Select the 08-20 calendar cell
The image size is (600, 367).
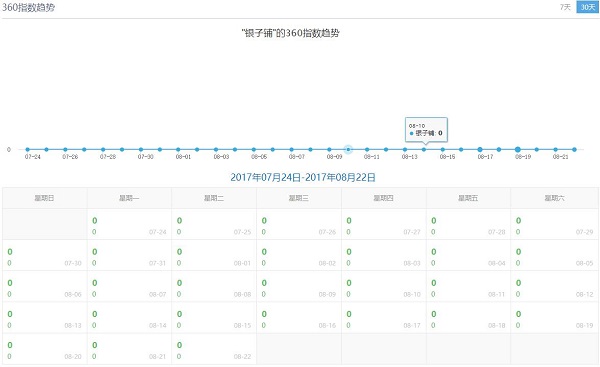pyautogui.click(x=45, y=349)
